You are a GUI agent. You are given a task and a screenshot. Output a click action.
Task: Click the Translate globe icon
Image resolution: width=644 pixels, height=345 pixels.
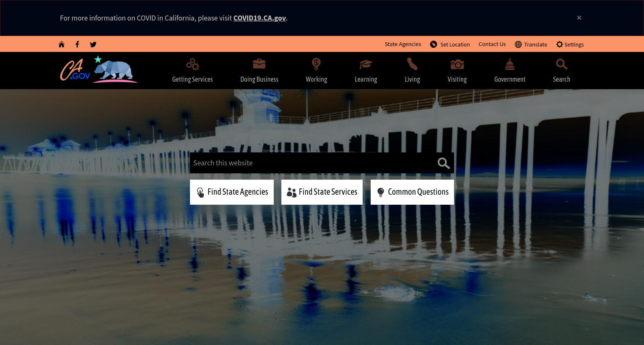(x=518, y=44)
